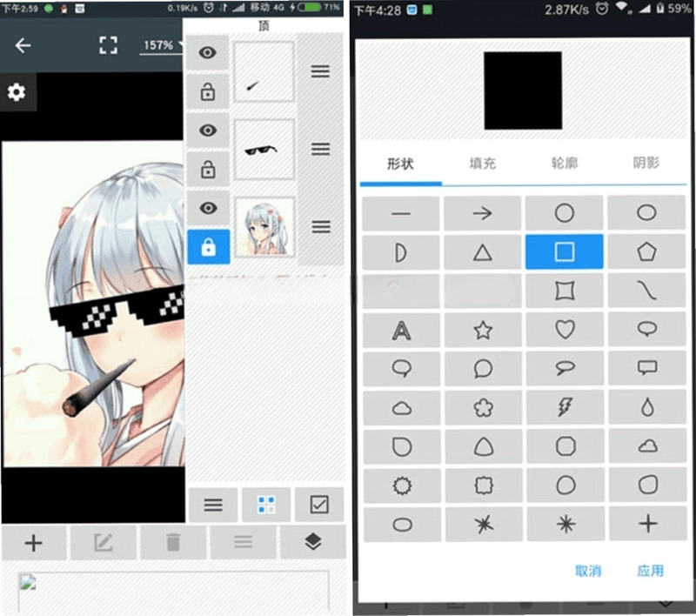Switch to grid view of layers
This screenshot has height=616, width=696.
click(266, 505)
